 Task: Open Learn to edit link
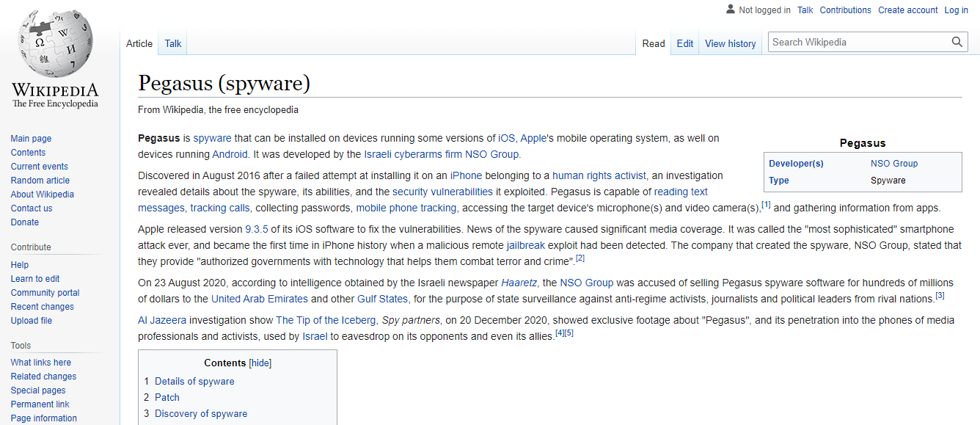coord(35,279)
